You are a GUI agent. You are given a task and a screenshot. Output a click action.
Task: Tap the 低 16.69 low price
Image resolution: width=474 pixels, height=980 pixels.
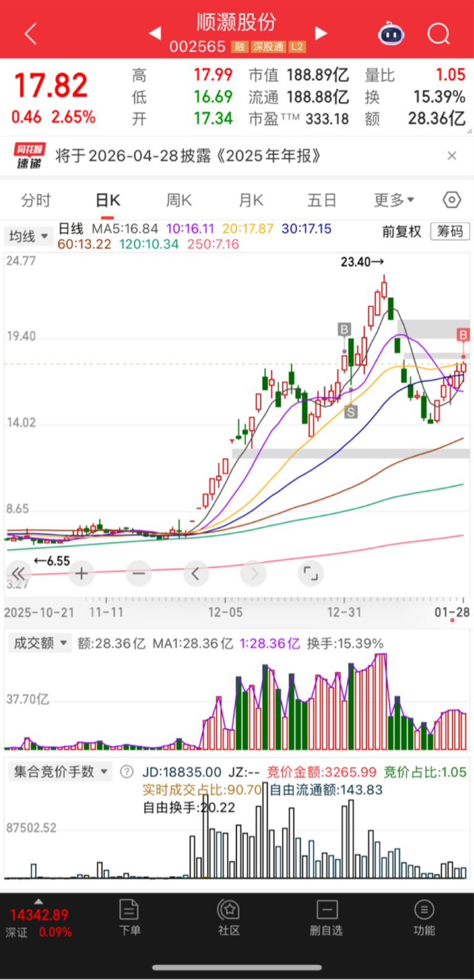[183, 97]
